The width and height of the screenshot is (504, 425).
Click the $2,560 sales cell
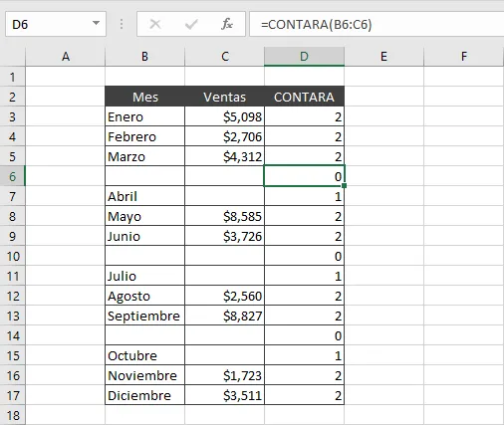[225, 296]
